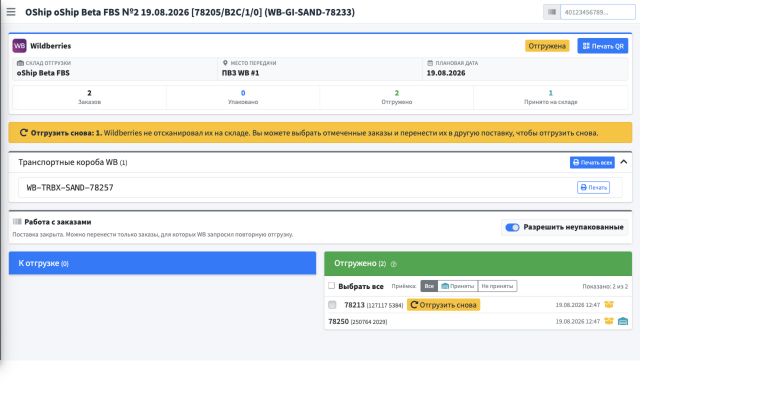Click the yellow box icon for order 78250
This screenshot has height=420, width=760.
pyautogui.click(x=609, y=321)
